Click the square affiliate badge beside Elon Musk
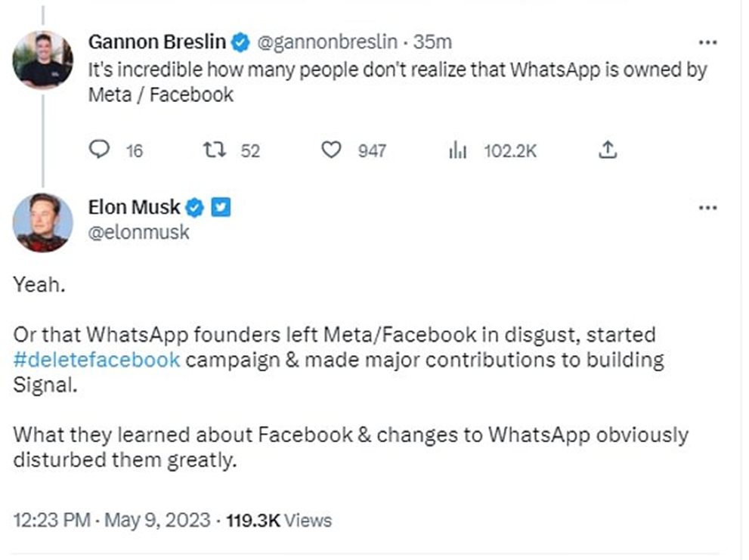The image size is (749, 560). pos(220,207)
